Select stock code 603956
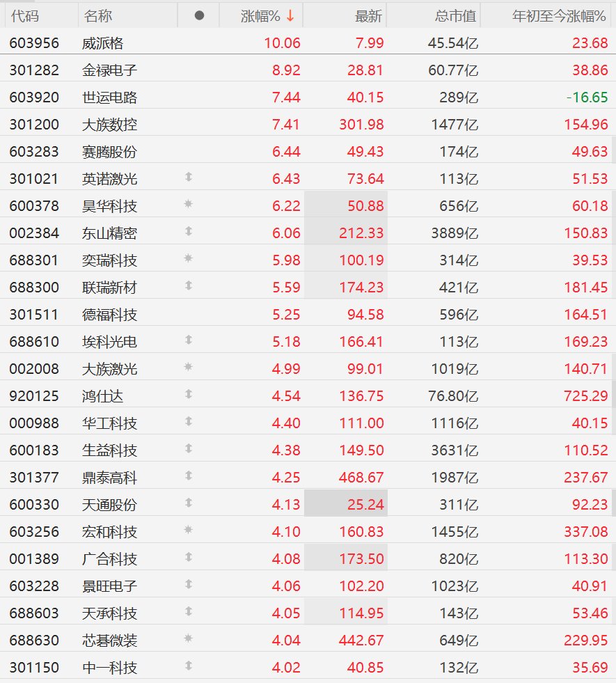 [34, 43]
